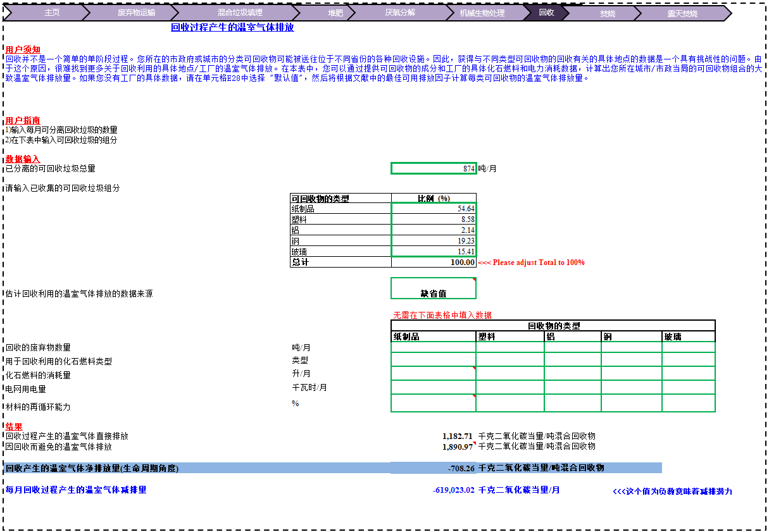Select the 塑料 percentage cell 8.58

434,220
